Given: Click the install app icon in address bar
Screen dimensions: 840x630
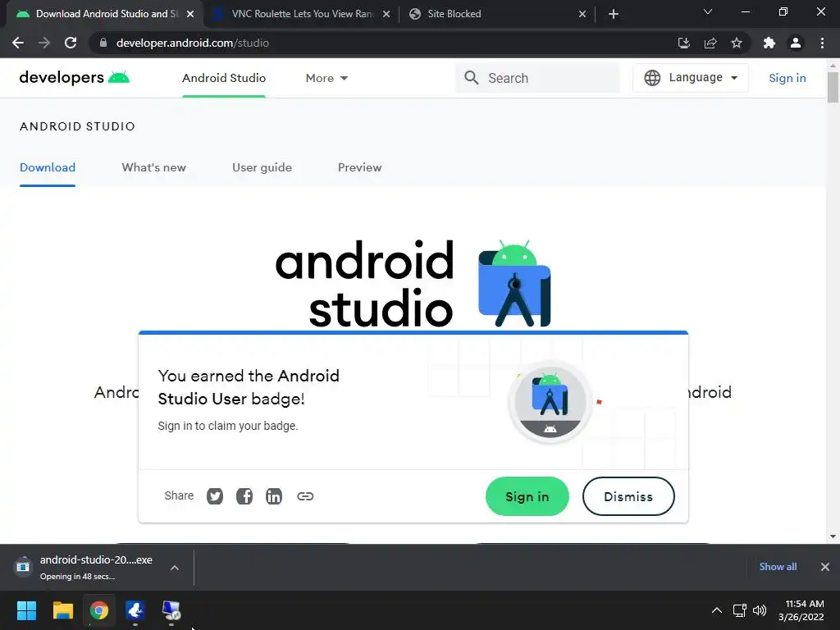Looking at the screenshot, I should click(x=683, y=43).
